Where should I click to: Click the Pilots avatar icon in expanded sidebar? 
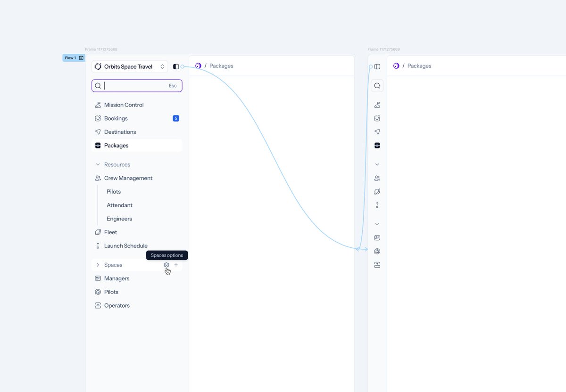98,292
